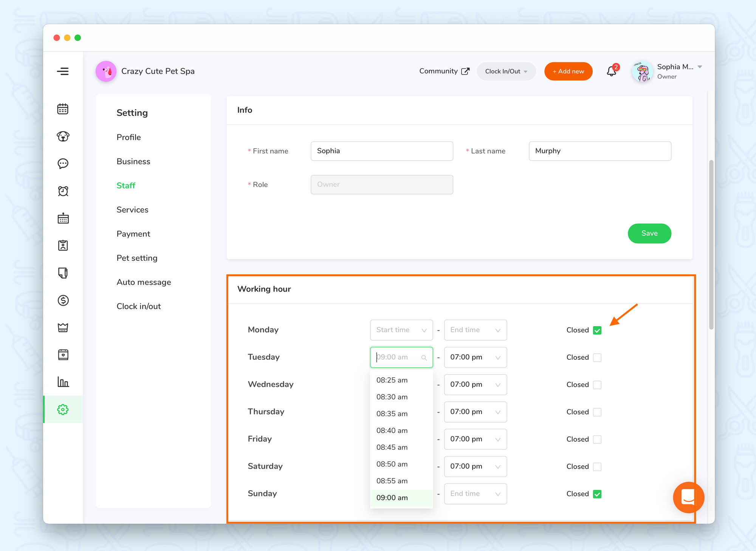Select 08:50 am from time list
This screenshot has width=756, height=551.
coord(401,464)
